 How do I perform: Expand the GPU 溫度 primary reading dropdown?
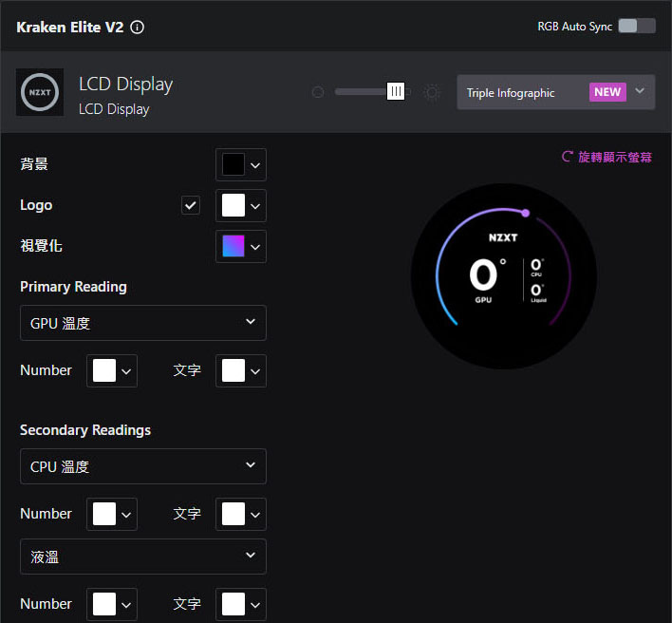pyautogui.click(x=143, y=323)
